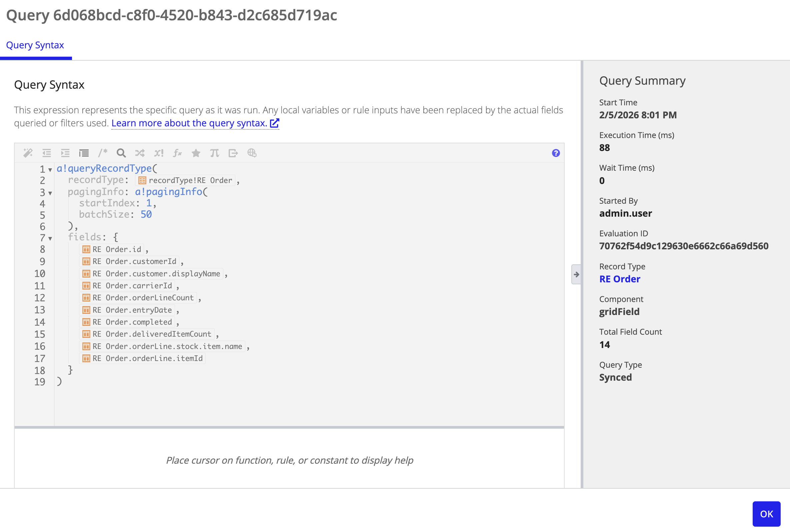790x532 pixels.
Task: Click the RE Order.carrierId field chip
Action: pyautogui.click(x=127, y=286)
